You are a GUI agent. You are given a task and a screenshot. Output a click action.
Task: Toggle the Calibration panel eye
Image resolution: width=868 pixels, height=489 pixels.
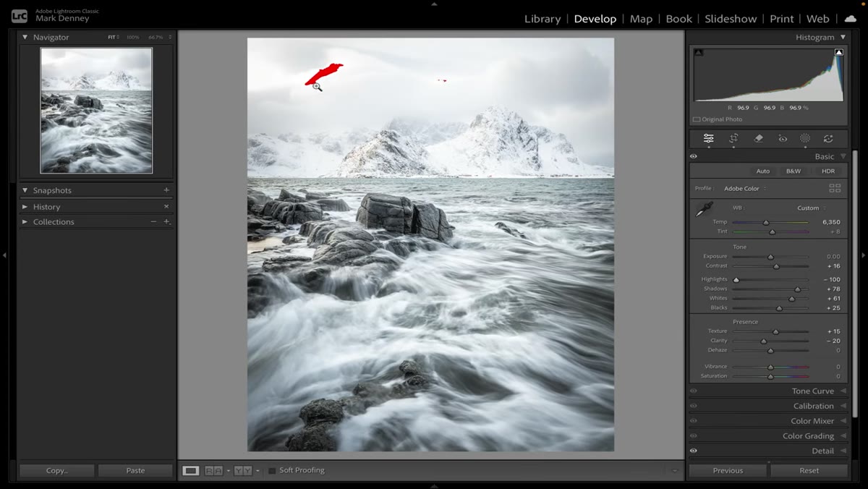click(x=694, y=406)
